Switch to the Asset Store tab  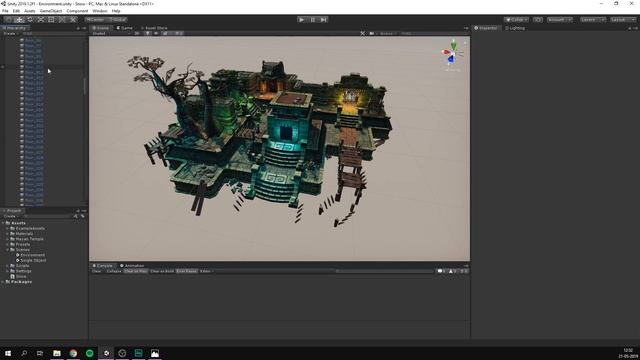(x=154, y=28)
